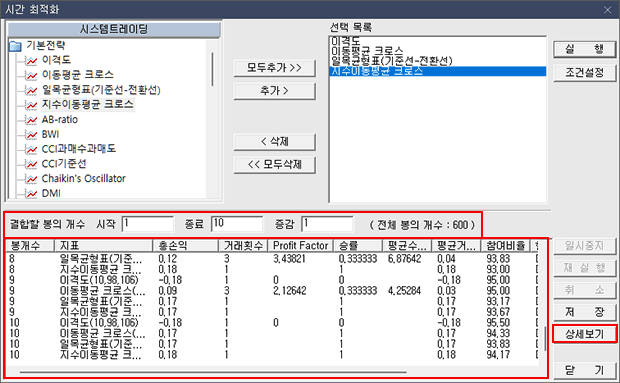620x383 pixels.
Task: Sort by the Profit Factor column header
Action: click(x=301, y=245)
